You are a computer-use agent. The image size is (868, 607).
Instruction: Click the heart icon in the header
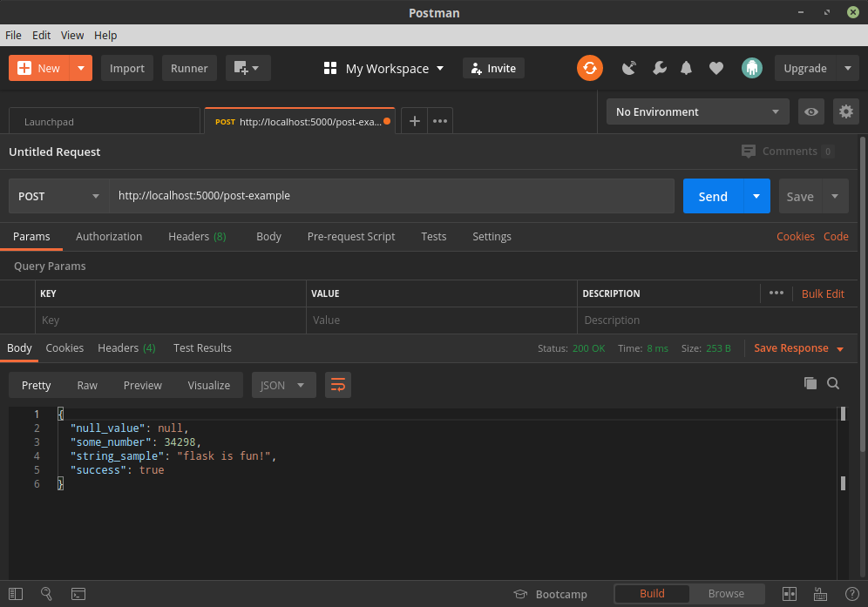pos(716,68)
